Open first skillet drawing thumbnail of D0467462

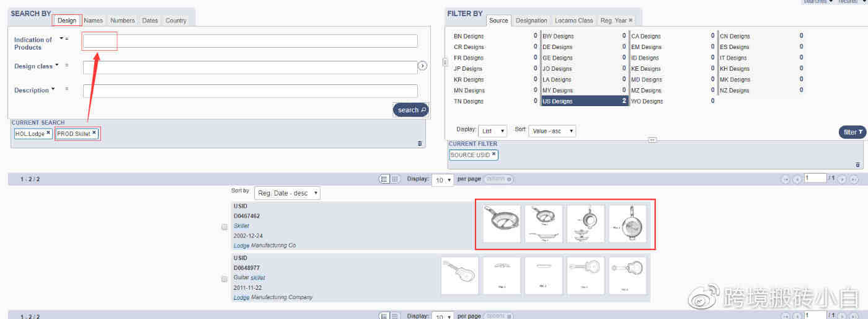502,224
